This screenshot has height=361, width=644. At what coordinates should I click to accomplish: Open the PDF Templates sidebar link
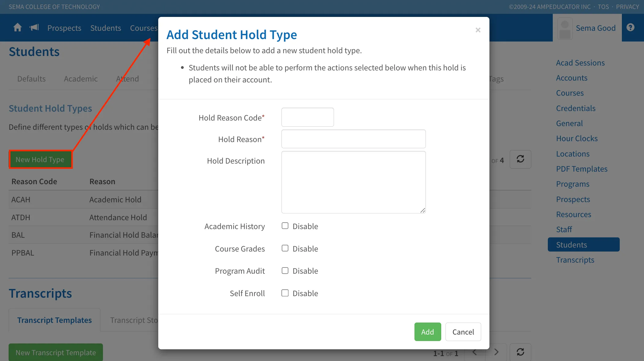pyautogui.click(x=582, y=169)
